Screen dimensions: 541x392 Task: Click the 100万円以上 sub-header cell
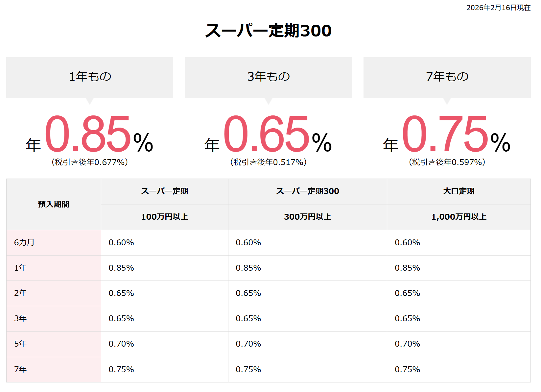[164, 217]
